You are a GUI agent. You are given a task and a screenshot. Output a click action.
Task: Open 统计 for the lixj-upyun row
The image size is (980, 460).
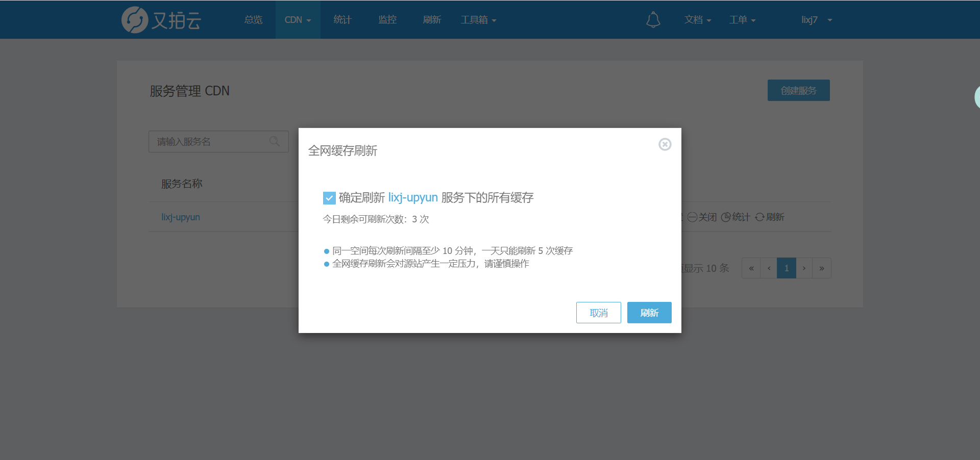tap(726, 217)
